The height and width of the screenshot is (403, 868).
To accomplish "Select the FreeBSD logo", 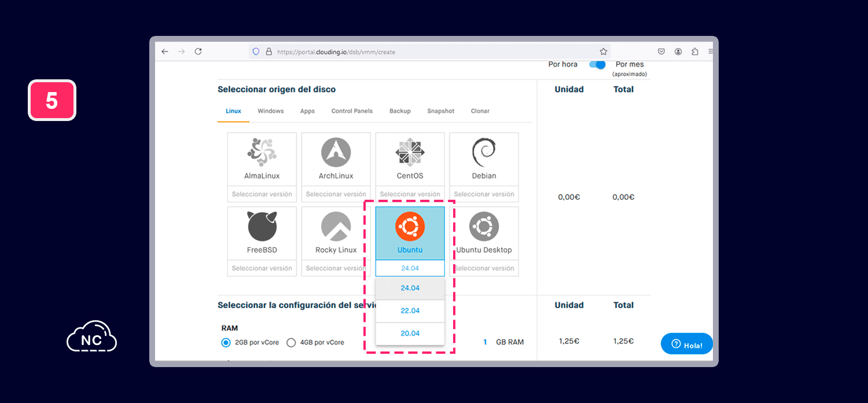I will click(262, 226).
